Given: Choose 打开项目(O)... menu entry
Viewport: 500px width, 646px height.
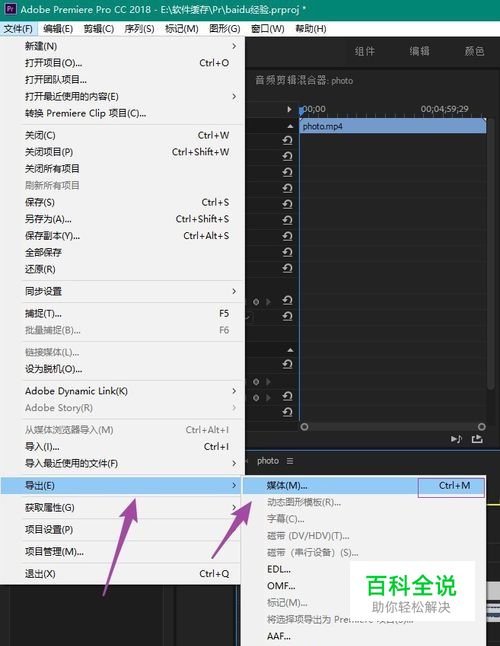Looking at the screenshot, I should coord(122,63).
